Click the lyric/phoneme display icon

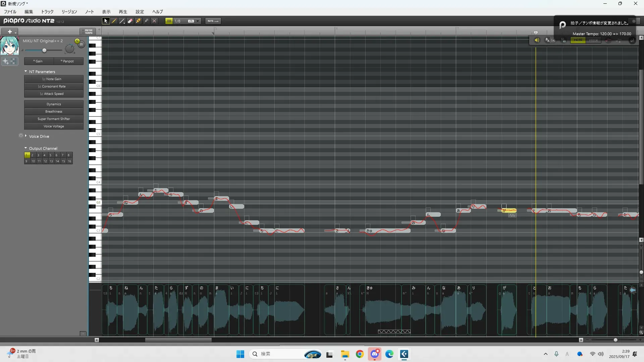547,40
